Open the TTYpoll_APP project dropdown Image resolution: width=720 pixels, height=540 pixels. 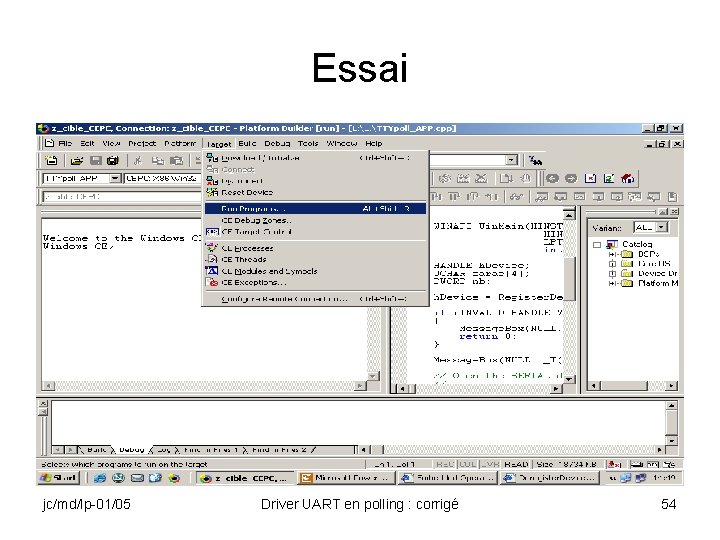click(x=115, y=178)
